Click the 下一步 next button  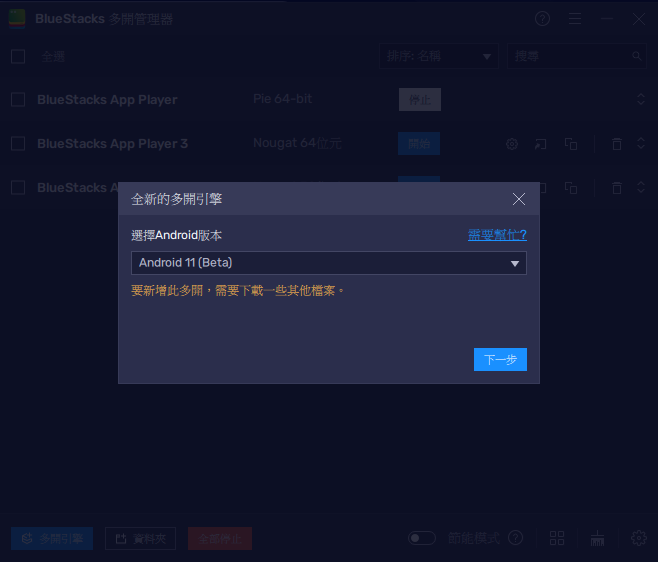(500, 359)
